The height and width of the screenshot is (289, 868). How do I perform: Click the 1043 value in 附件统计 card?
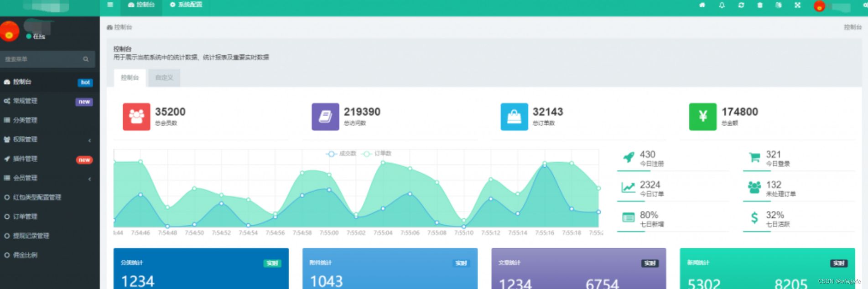point(326,281)
